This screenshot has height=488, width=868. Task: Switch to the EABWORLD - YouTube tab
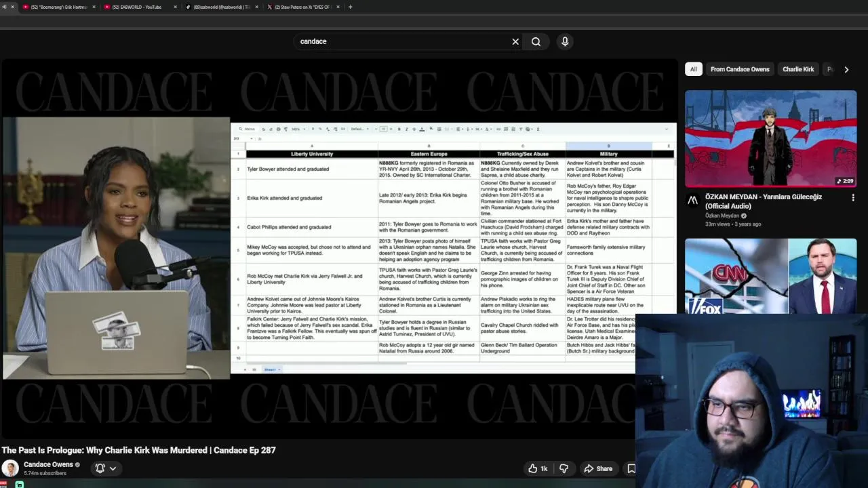click(136, 7)
